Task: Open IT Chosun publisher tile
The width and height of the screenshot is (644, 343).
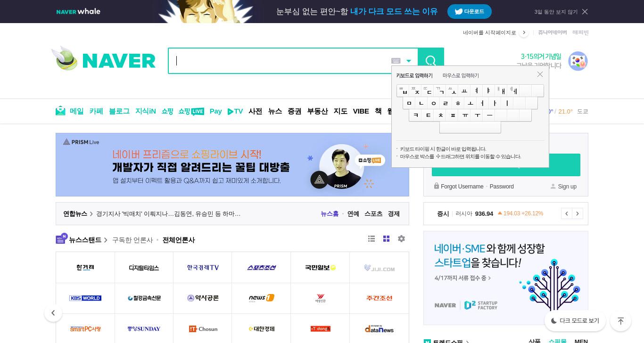Action: click(x=203, y=329)
